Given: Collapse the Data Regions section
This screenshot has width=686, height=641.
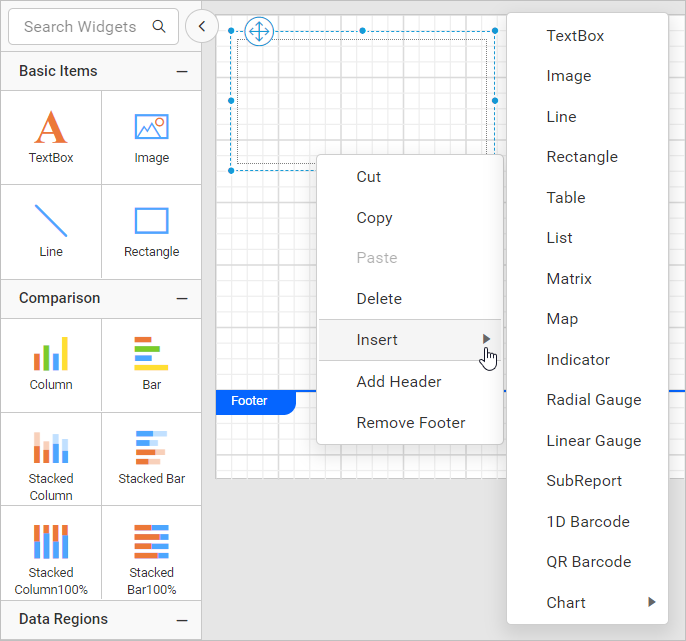Looking at the screenshot, I should pos(182,620).
